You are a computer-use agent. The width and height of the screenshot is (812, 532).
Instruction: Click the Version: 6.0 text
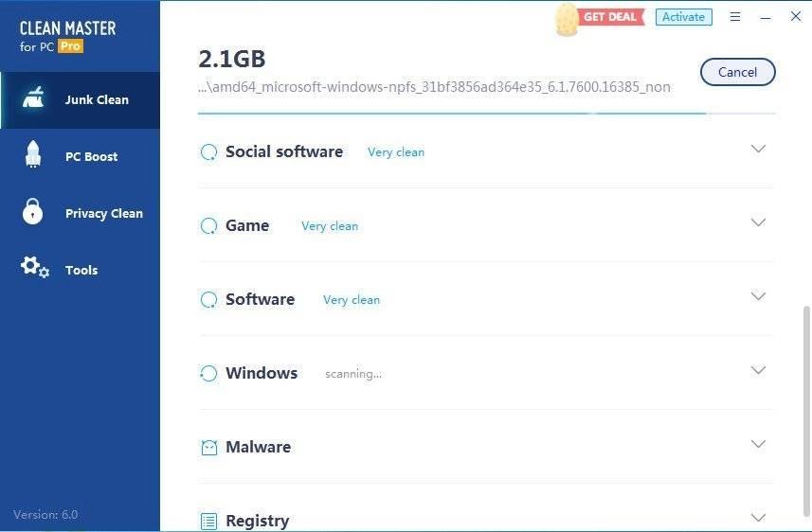(x=45, y=514)
